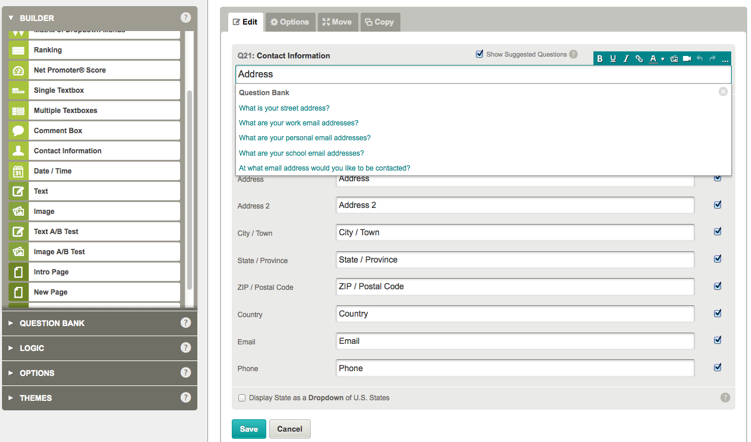Click the question title Address field

click(483, 74)
